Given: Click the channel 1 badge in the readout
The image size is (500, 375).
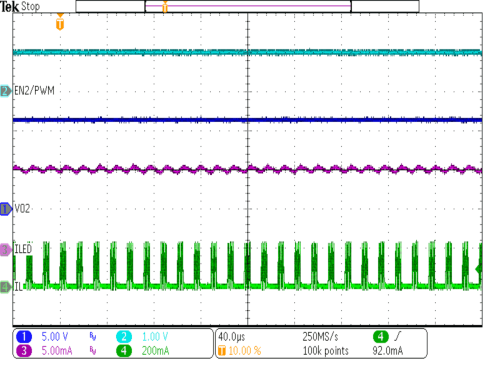Looking at the screenshot, I should pyautogui.click(x=24, y=337).
